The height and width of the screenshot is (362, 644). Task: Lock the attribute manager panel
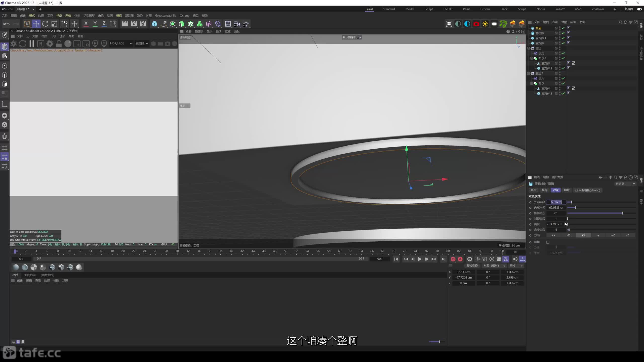[x=626, y=177]
